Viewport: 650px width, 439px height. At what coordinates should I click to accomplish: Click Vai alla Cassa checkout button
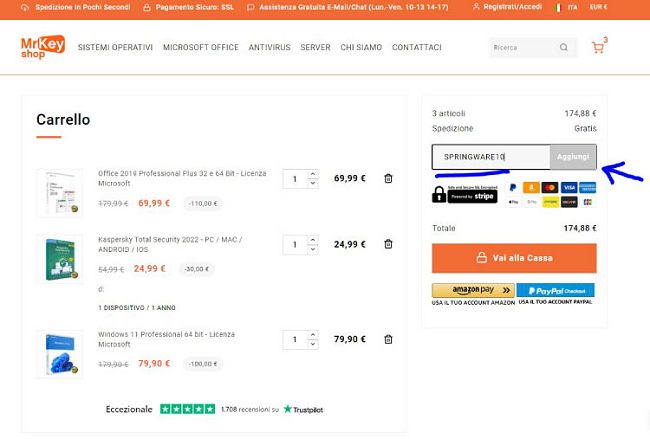point(514,258)
